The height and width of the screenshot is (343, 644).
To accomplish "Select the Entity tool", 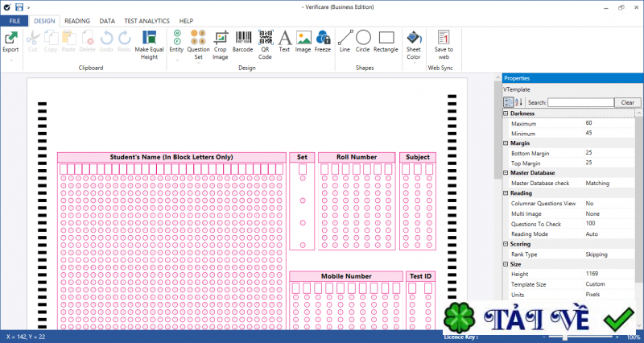I will click(176, 41).
